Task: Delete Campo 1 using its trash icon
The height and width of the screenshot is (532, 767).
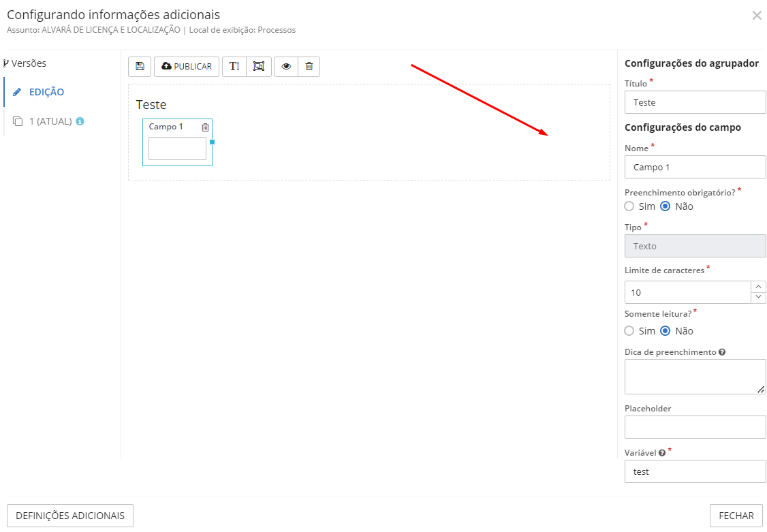Action: [x=205, y=127]
